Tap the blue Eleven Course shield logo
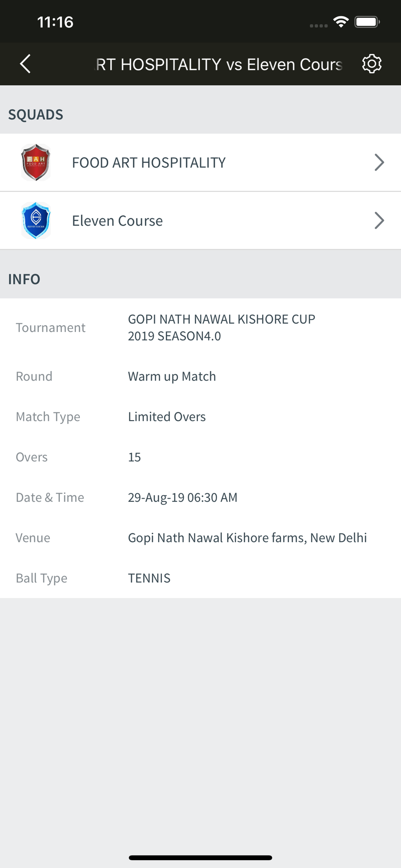 tap(36, 220)
